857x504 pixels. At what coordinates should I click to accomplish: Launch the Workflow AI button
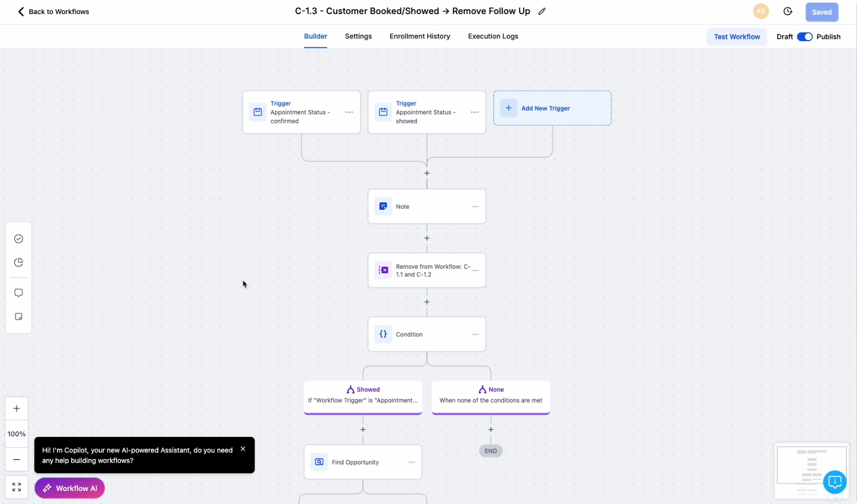click(x=69, y=488)
